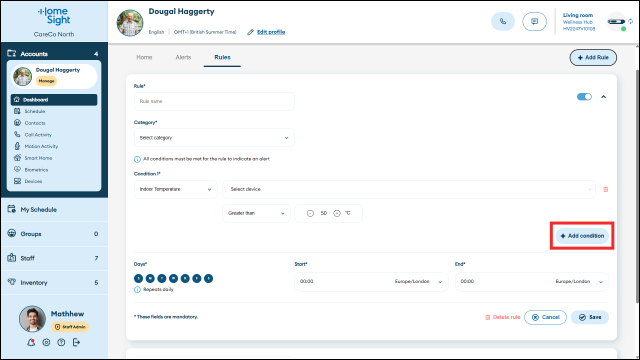Click the HomeSight logo
The height and width of the screenshot is (360, 640).
click(x=54, y=16)
